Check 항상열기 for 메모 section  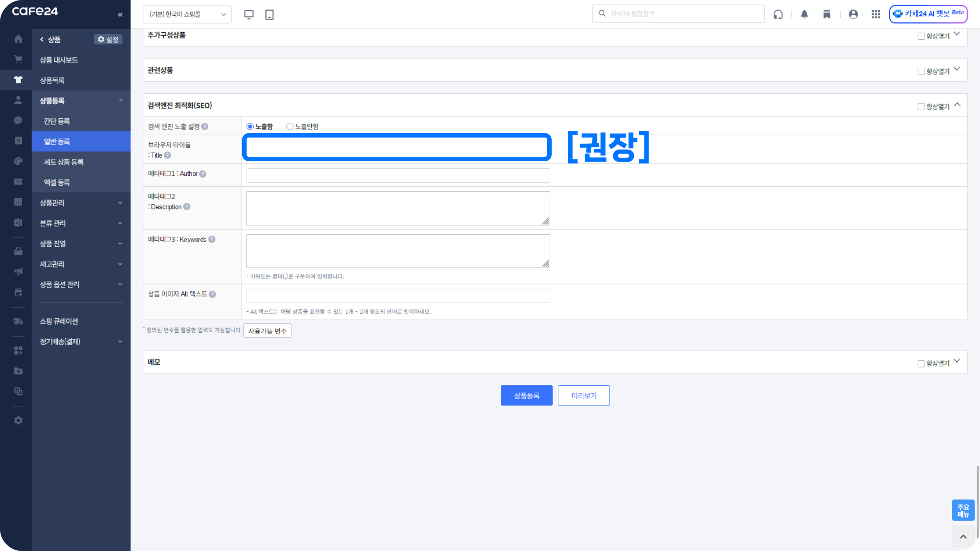coord(921,363)
